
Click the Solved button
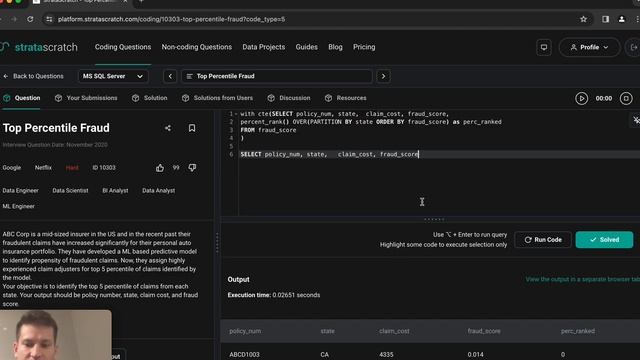point(604,240)
